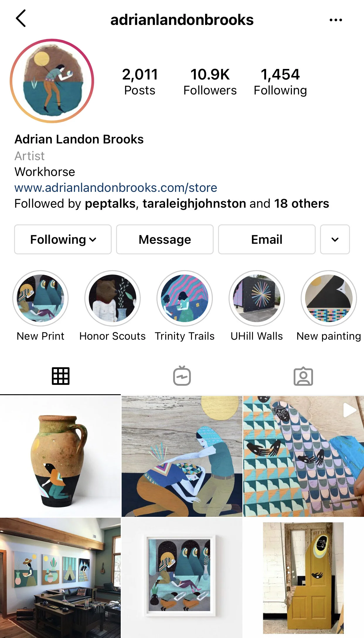Tap the back arrow icon
This screenshot has height=638, width=364.
click(21, 18)
